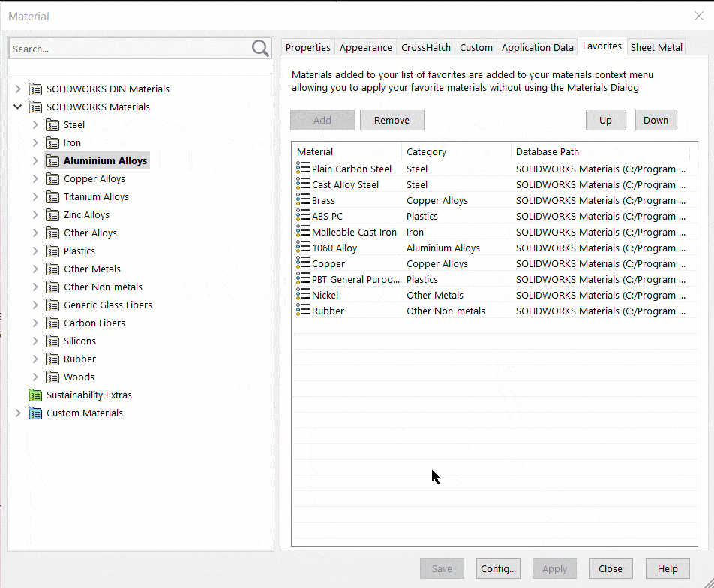
Task: Sort by the Category column header
Action: (456, 151)
